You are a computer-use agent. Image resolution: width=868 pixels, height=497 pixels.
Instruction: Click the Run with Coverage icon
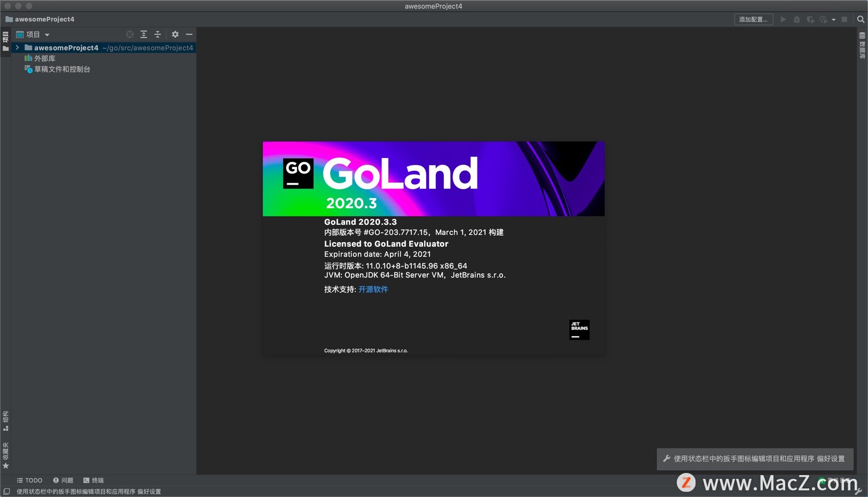(x=810, y=19)
